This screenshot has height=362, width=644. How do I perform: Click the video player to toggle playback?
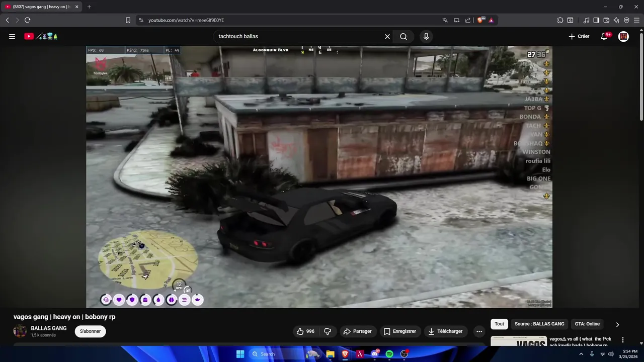(x=319, y=177)
